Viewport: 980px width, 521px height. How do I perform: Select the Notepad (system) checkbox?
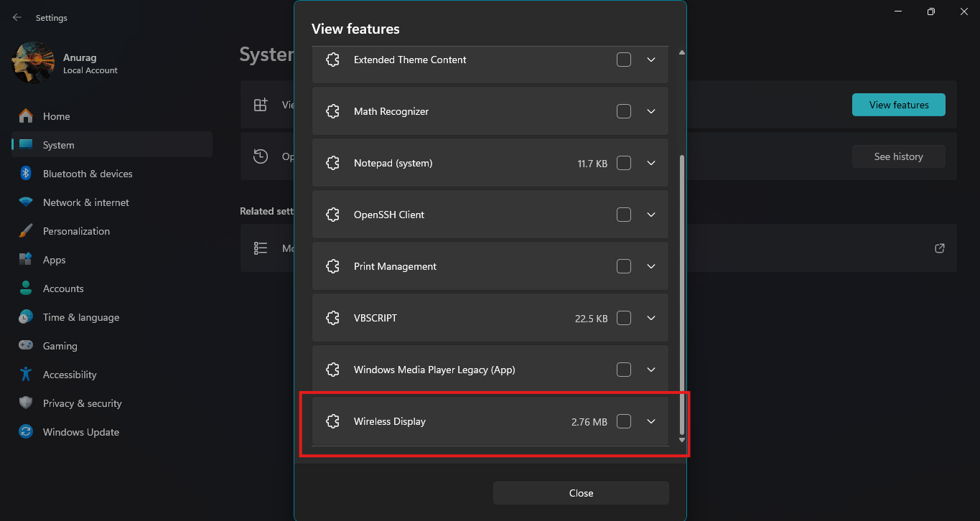pyautogui.click(x=624, y=163)
